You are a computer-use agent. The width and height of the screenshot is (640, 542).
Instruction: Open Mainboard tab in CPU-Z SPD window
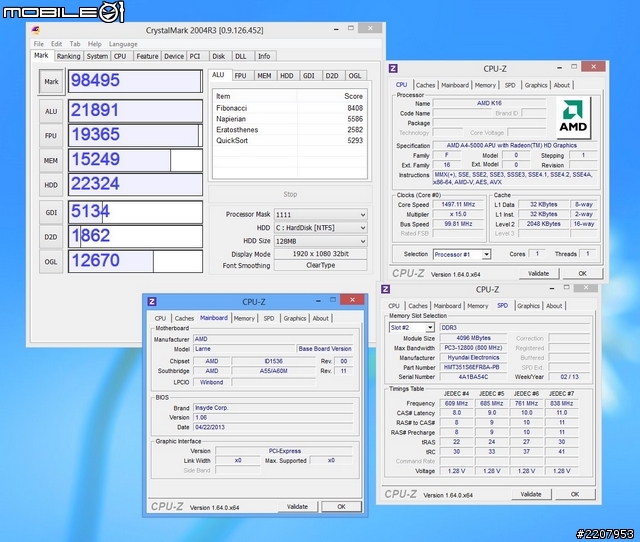coord(447,306)
